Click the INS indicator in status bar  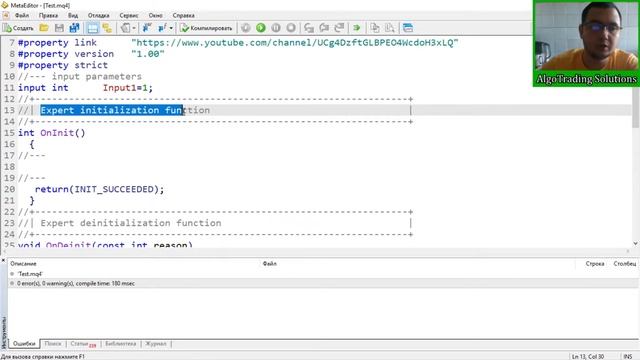pos(627,356)
